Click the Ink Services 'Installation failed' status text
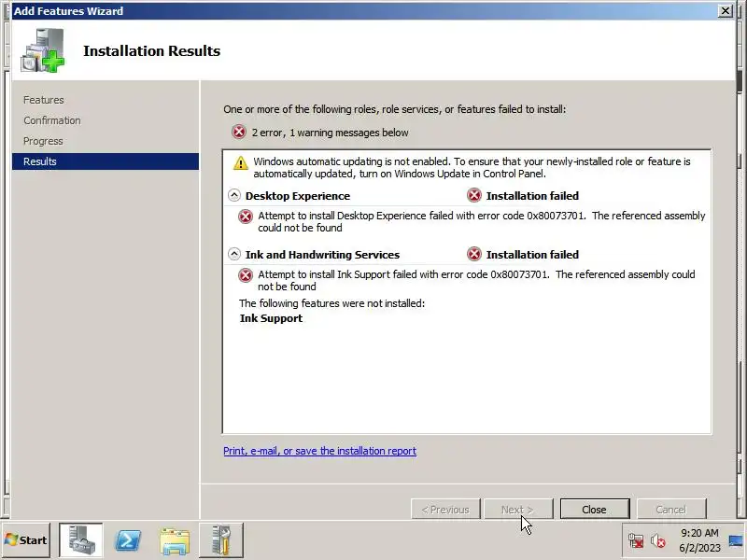 [x=532, y=255]
